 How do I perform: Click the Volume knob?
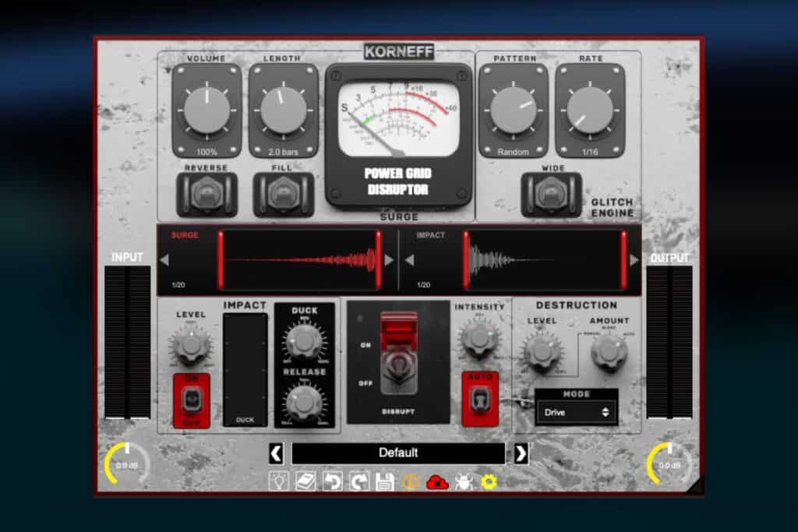[207, 111]
